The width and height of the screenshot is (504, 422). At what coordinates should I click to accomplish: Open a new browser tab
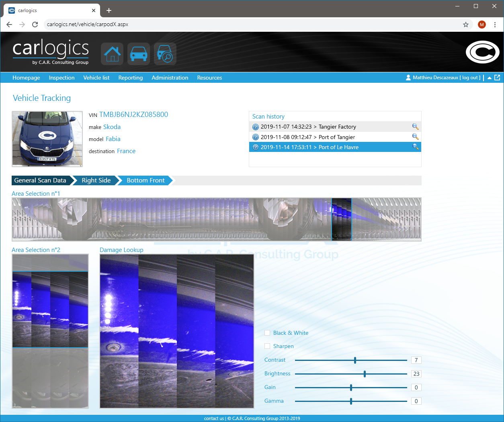click(109, 10)
